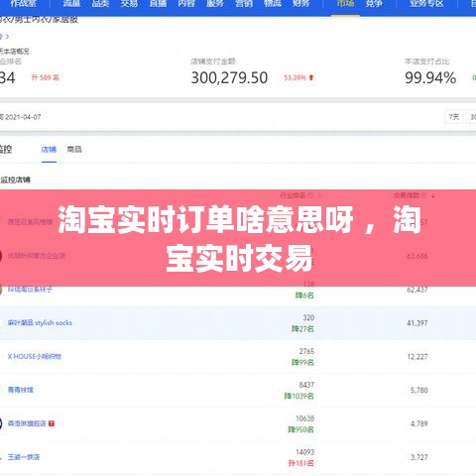The width and height of the screenshot is (476, 476).
Task: Select the 7天 date range button
Action: 454,117
